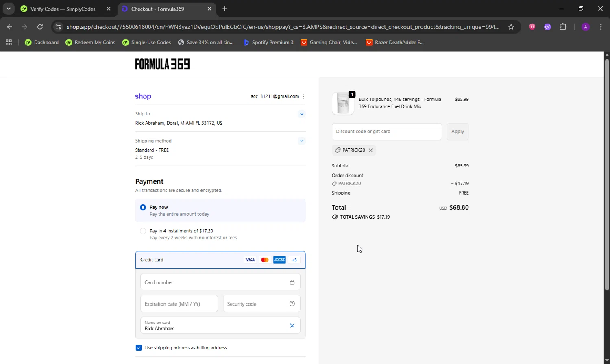Viewport: 610px width, 364px height.
Task: Open the tab search dropdown arrow
Action: 9,9
